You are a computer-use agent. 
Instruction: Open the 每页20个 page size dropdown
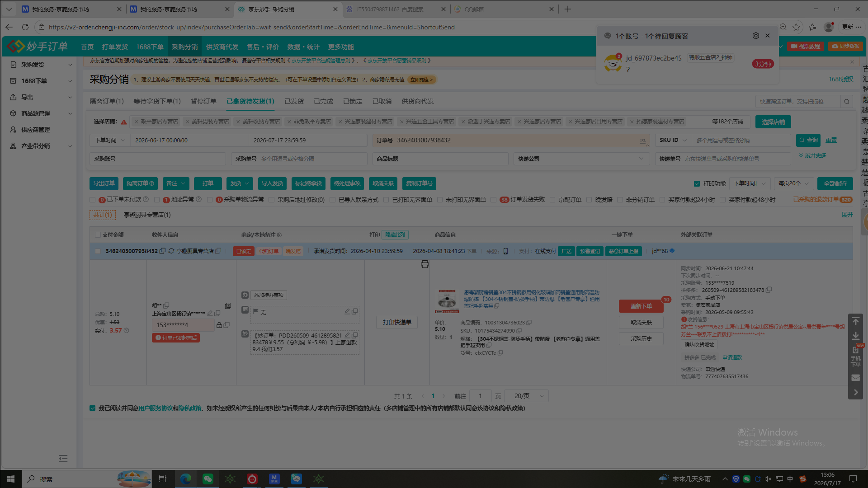(794, 183)
